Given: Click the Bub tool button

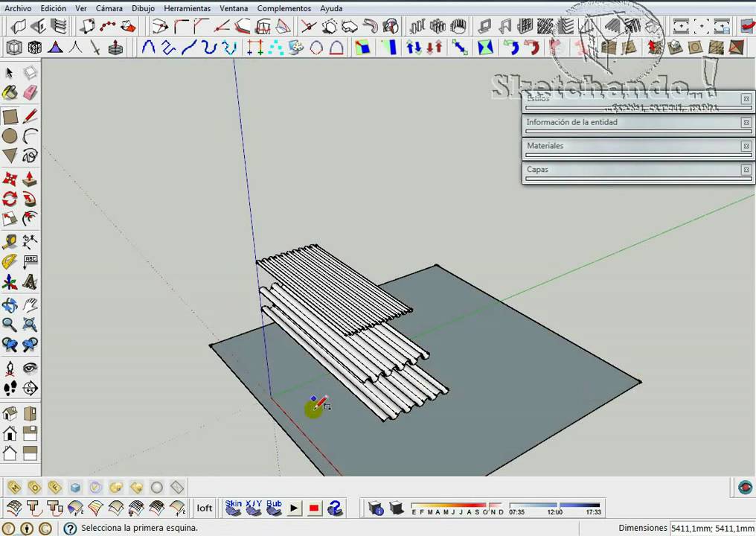Looking at the screenshot, I should pos(274,508).
